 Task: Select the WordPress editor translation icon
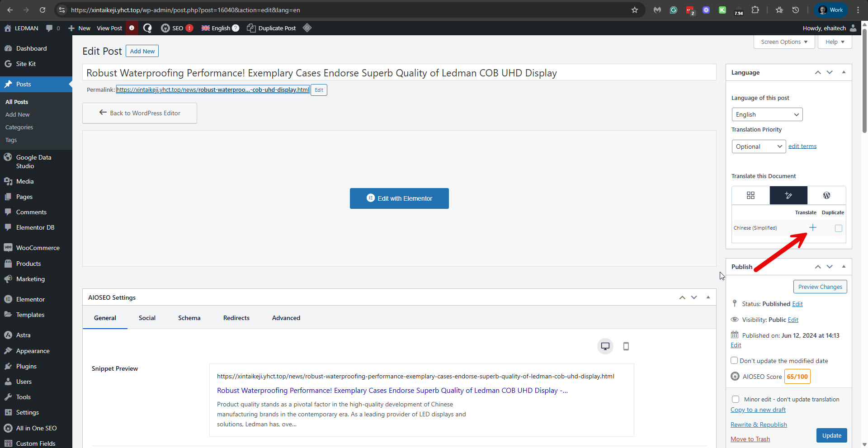click(826, 195)
